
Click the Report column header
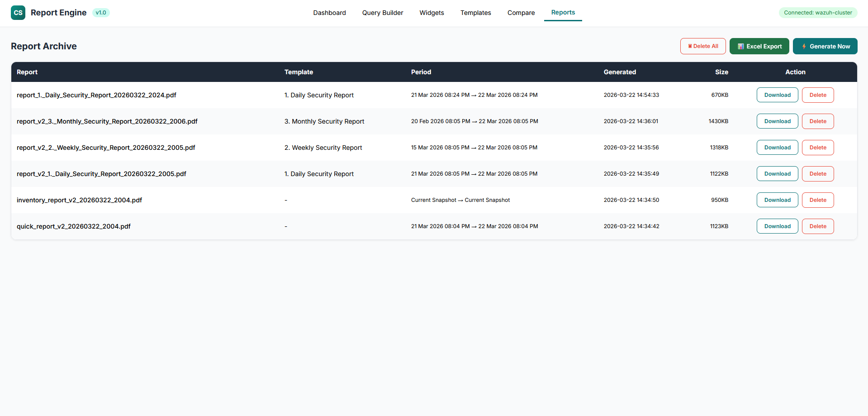[x=27, y=72]
